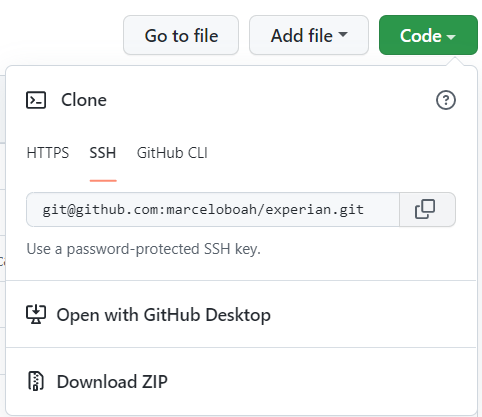Expand the Add file dropdown caret
The image size is (482, 417).
[x=343, y=34]
